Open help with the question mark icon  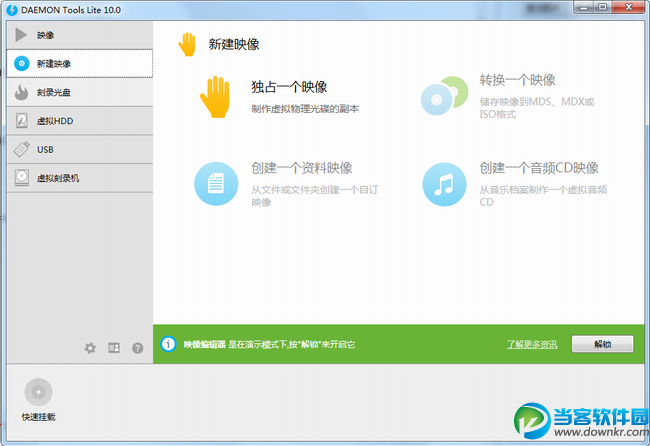[138, 348]
